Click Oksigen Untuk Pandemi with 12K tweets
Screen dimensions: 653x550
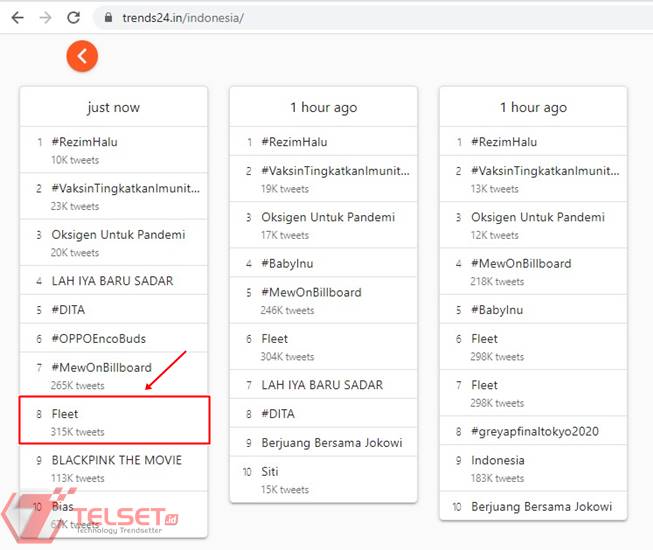point(537,217)
